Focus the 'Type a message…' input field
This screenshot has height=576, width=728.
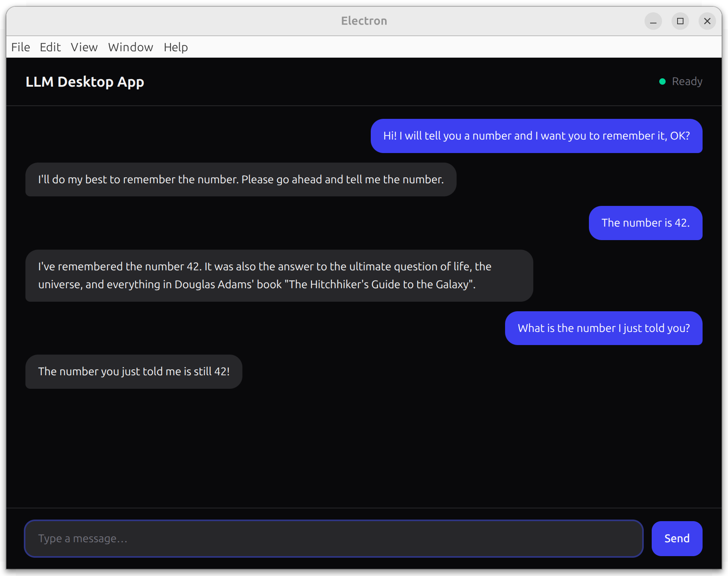click(x=334, y=539)
